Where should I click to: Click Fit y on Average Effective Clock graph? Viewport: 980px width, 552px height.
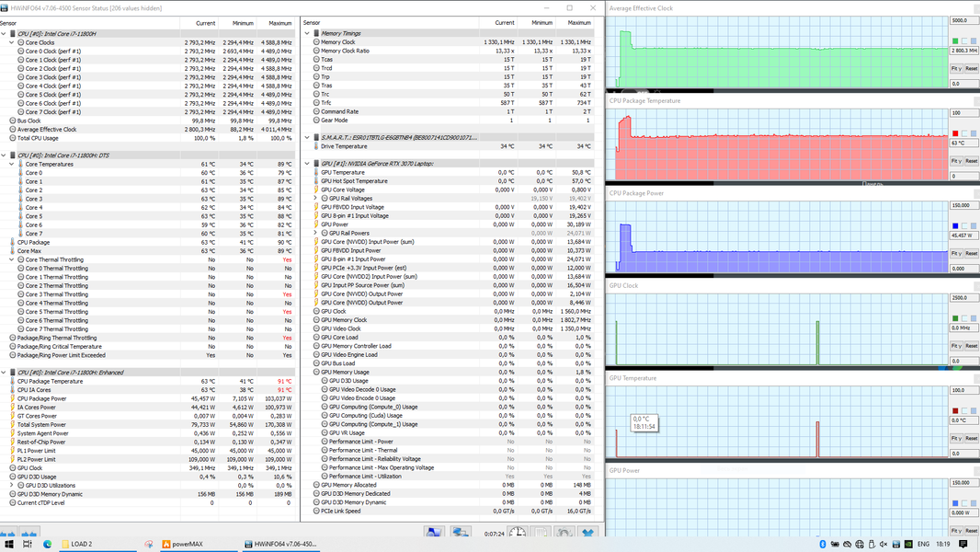956,69
